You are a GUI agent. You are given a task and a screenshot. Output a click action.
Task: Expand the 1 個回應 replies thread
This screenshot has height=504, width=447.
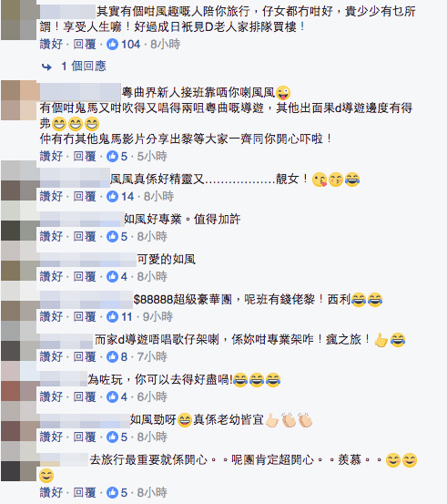tap(84, 67)
